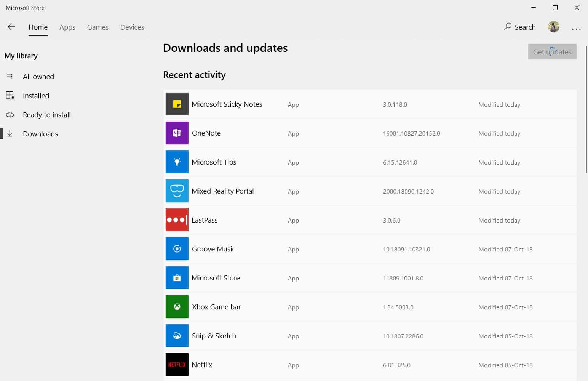Click version 3.0.6.0 of LastPass

click(x=391, y=220)
